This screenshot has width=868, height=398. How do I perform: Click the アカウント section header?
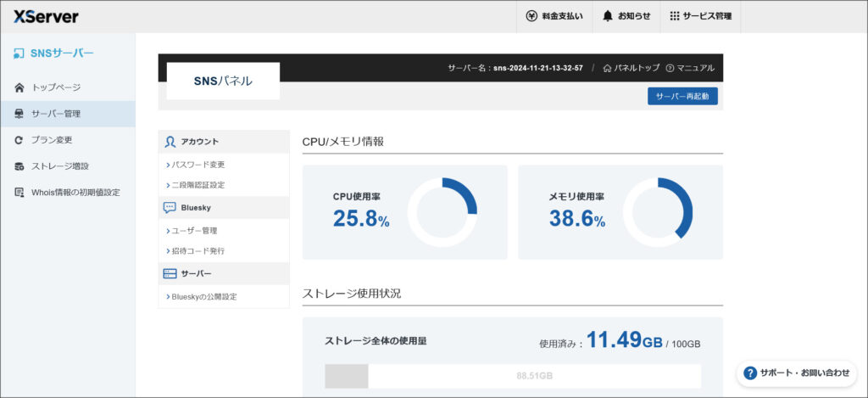click(224, 142)
